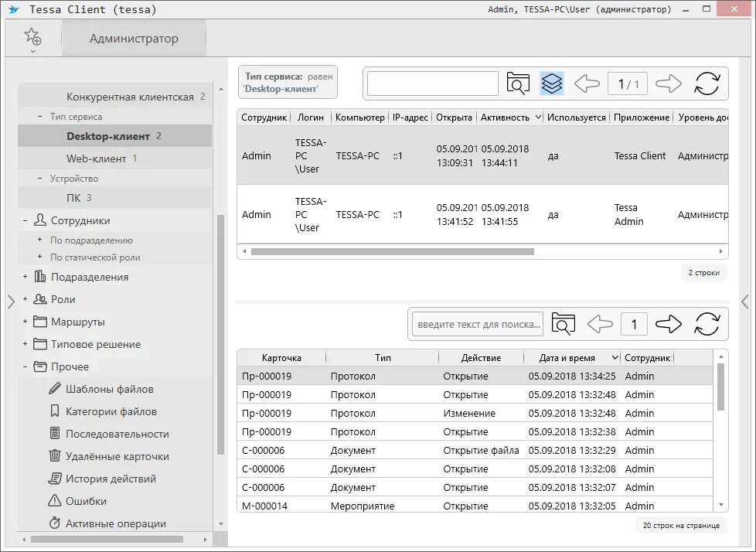Collapse the Тип сервиса group
Image resolution: width=756 pixels, height=552 pixels.
(x=40, y=116)
